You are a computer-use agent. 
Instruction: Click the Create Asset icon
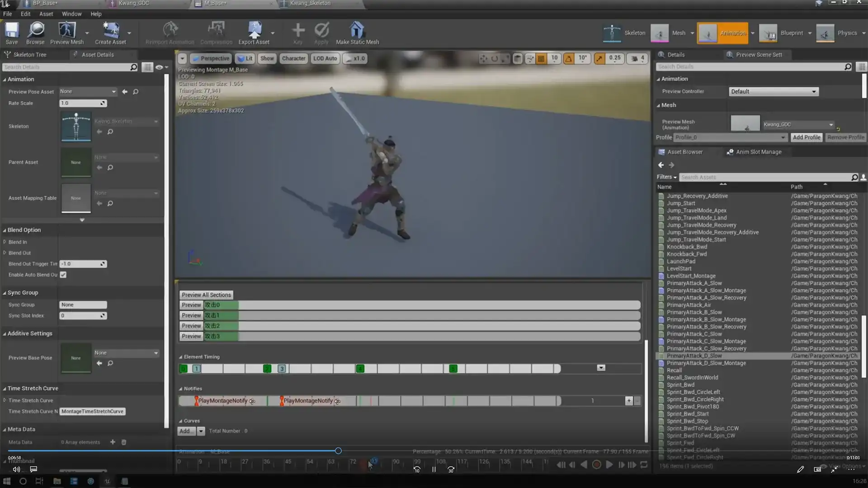110,31
